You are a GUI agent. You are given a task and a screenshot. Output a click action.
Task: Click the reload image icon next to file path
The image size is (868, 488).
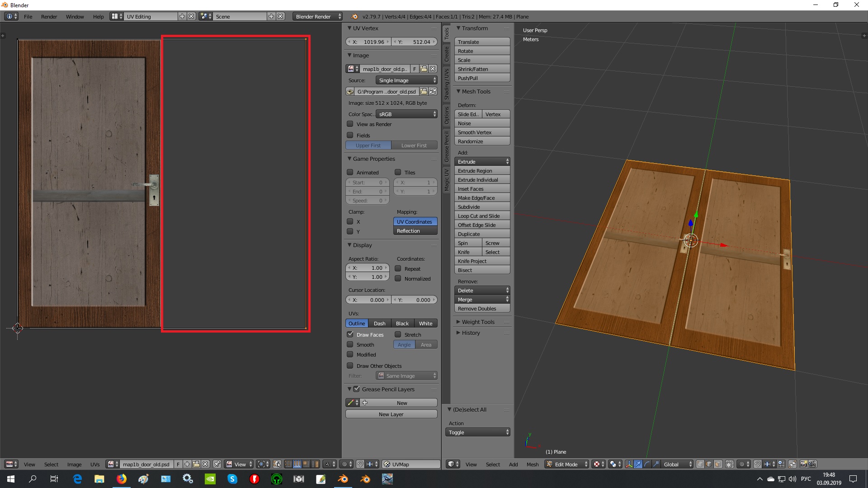(x=433, y=91)
